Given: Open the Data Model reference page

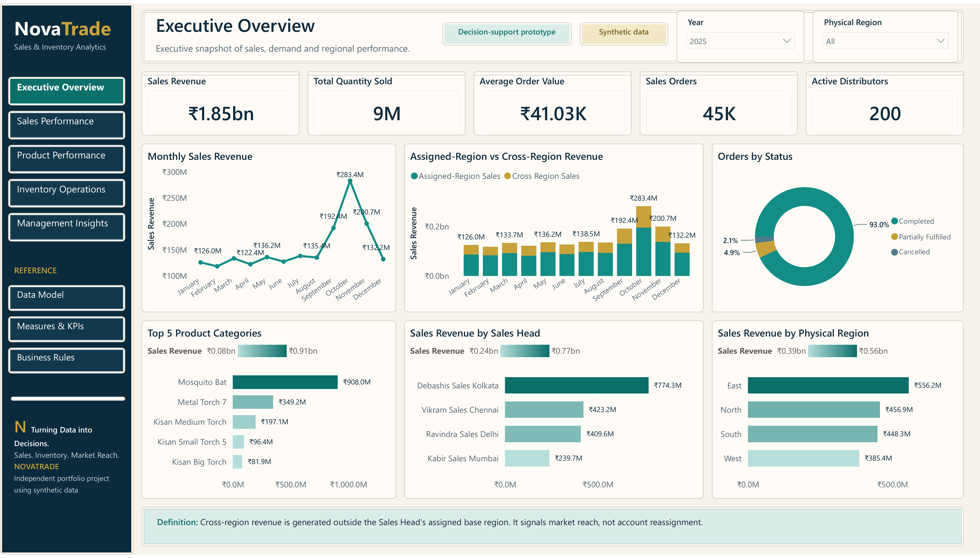Looking at the screenshot, I should [67, 298].
